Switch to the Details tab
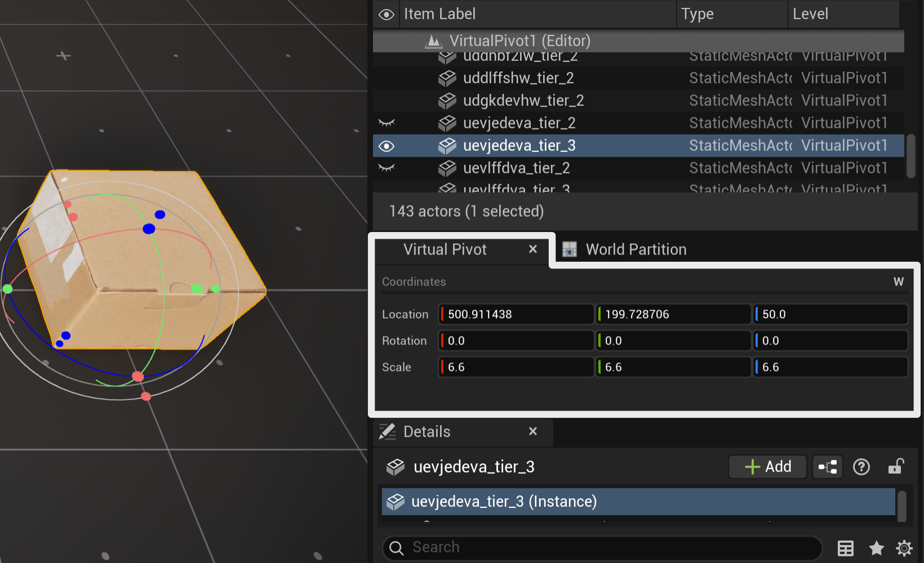This screenshot has width=924, height=563. tap(427, 432)
